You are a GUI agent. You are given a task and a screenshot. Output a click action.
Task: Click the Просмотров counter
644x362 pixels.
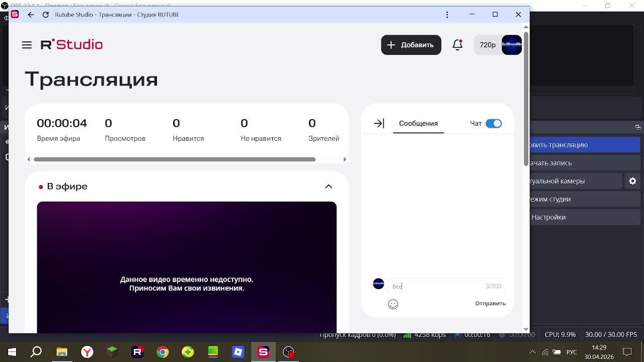click(125, 130)
